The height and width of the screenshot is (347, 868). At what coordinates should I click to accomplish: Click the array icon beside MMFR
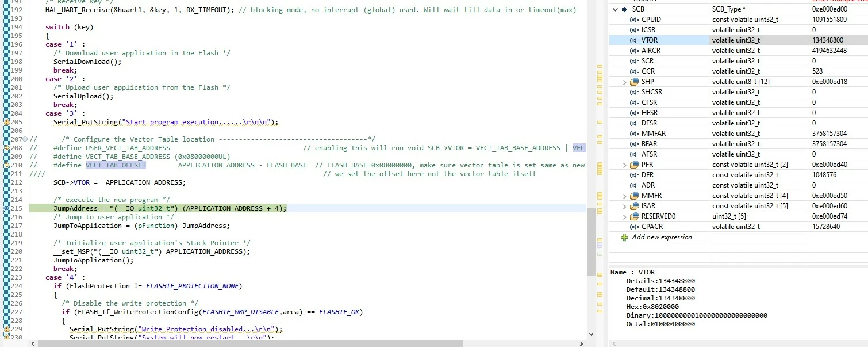pos(634,196)
